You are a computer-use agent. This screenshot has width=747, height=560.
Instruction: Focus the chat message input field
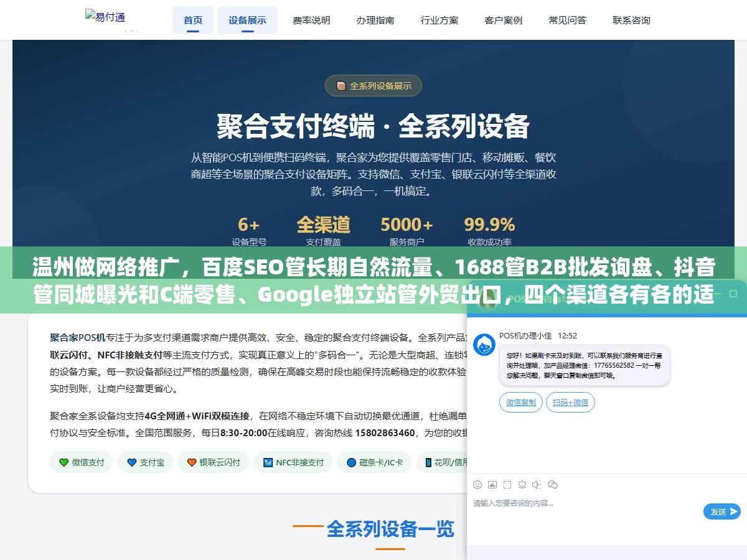(585, 513)
